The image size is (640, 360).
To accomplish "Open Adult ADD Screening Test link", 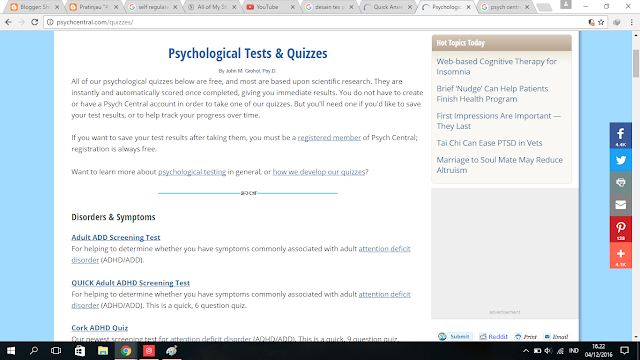I will (116, 238).
